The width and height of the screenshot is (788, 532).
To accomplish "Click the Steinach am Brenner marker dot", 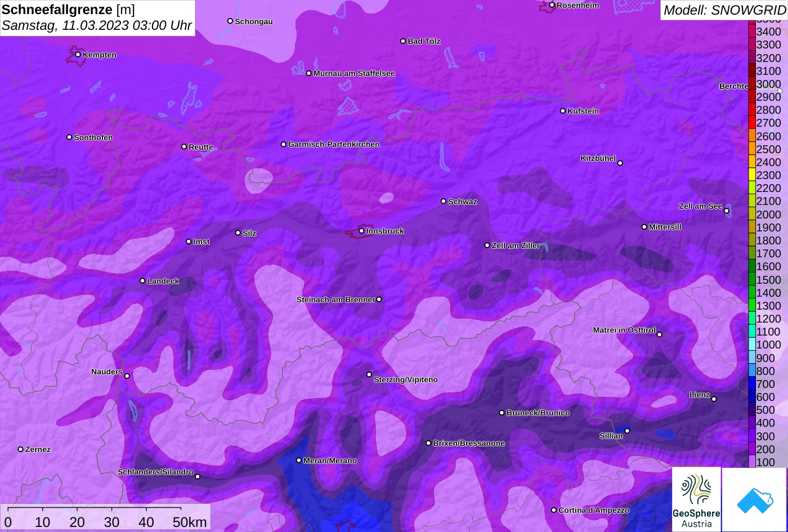I will click(x=379, y=299).
